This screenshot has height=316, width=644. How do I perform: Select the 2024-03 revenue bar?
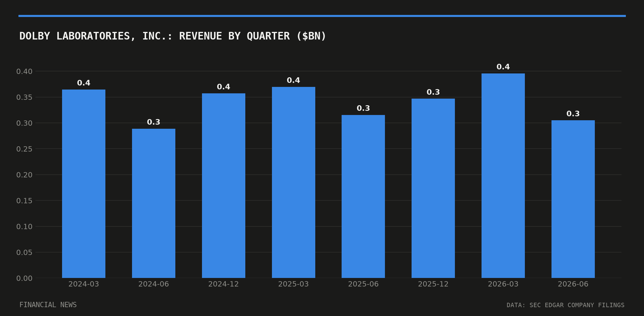pyautogui.click(x=84, y=184)
